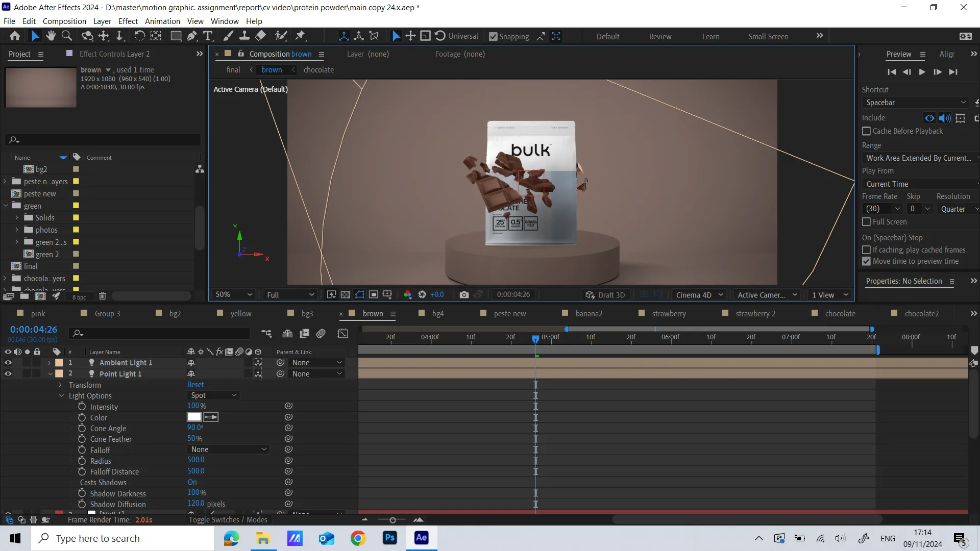
Task: Hide the Ambient Light 1 layer
Action: 8,363
